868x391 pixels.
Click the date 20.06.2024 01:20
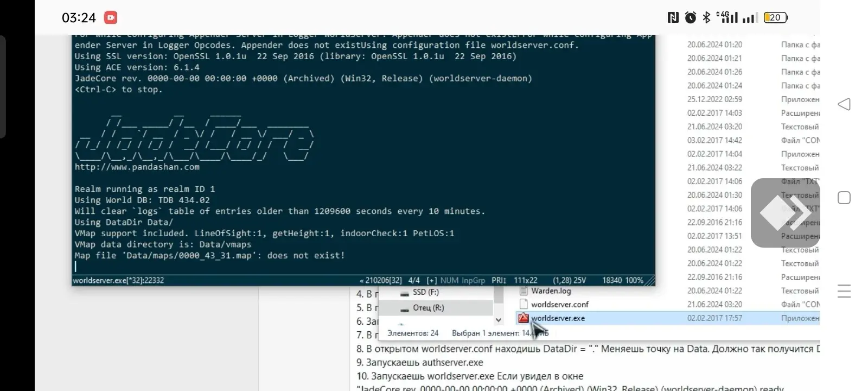(714, 45)
